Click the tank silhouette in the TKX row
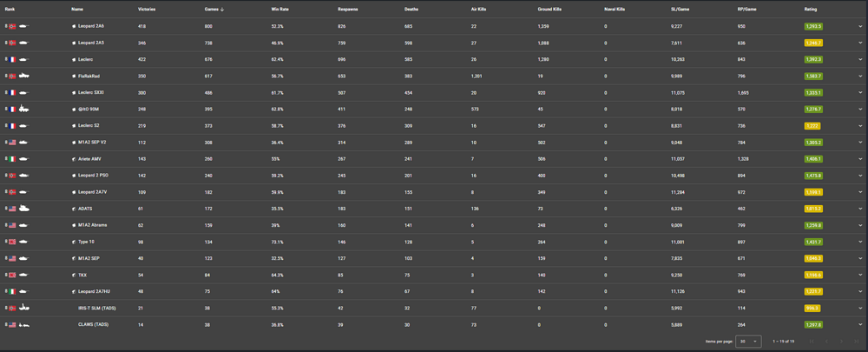This screenshot has height=352, width=868. [24, 275]
